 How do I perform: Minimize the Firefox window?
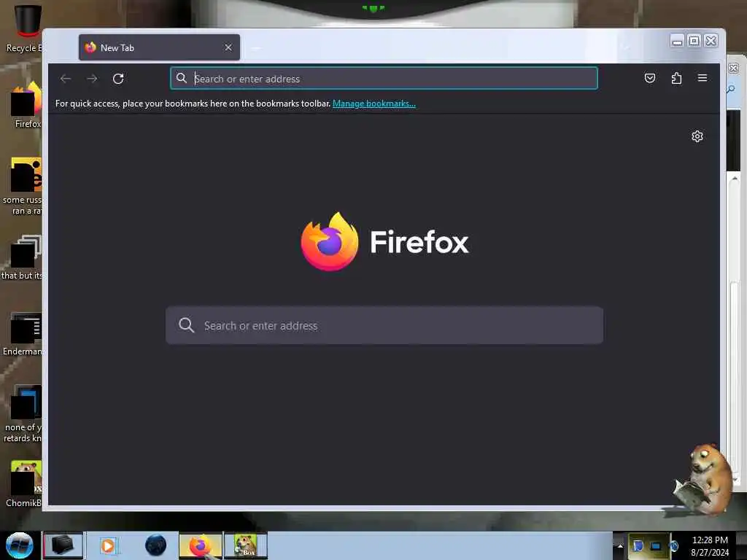click(677, 42)
